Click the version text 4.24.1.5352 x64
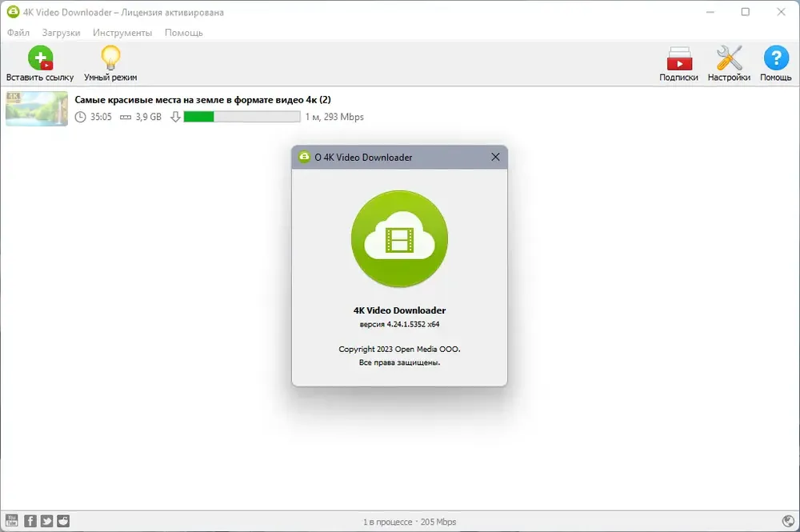Viewport: 800px width, 532px height. click(414, 324)
